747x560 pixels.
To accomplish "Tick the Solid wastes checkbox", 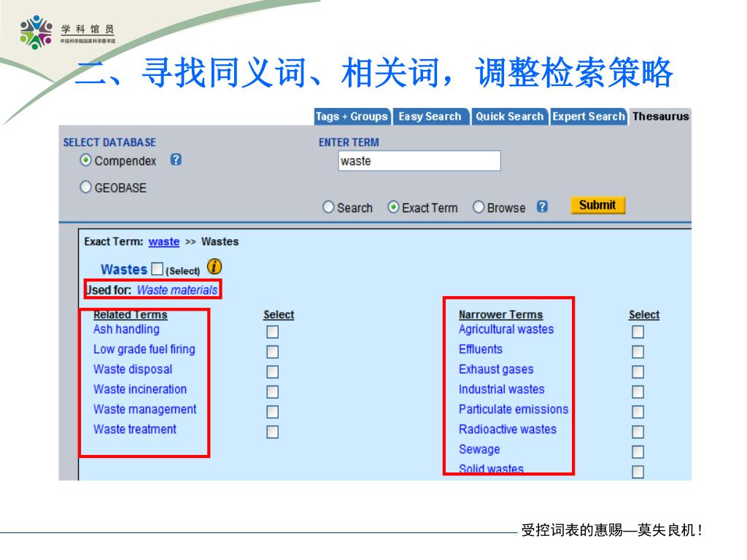I will coord(638,472).
